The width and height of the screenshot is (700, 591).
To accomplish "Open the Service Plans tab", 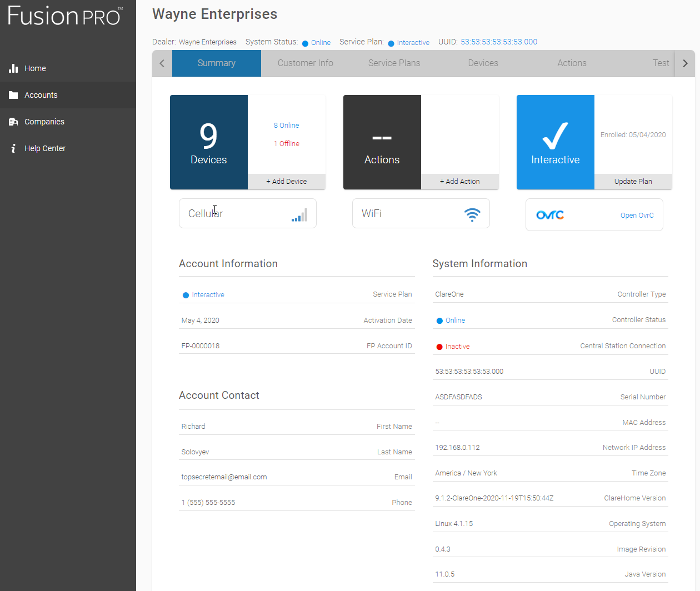I will 394,63.
